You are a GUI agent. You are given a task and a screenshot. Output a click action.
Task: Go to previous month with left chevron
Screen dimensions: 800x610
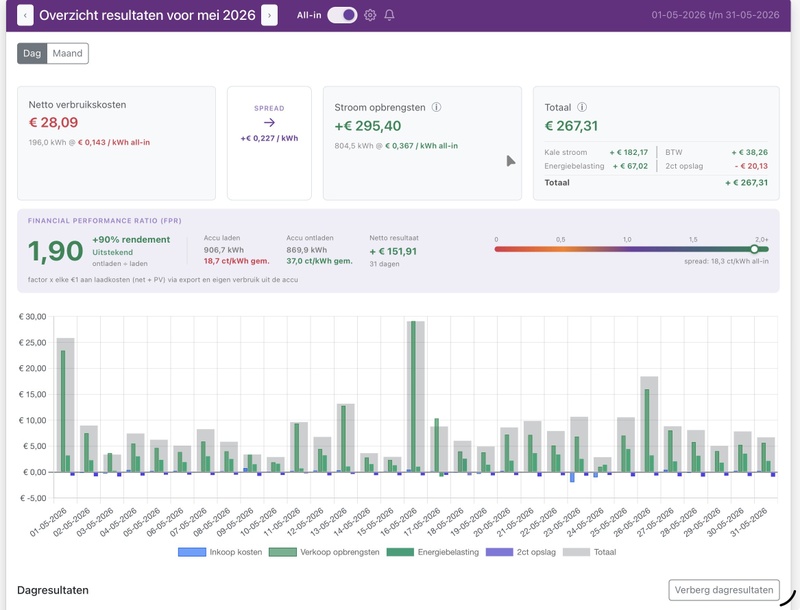pos(25,15)
